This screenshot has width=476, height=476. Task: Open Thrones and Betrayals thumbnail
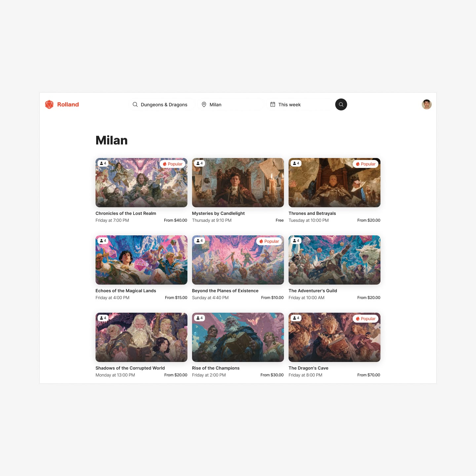pyautogui.click(x=335, y=182)
